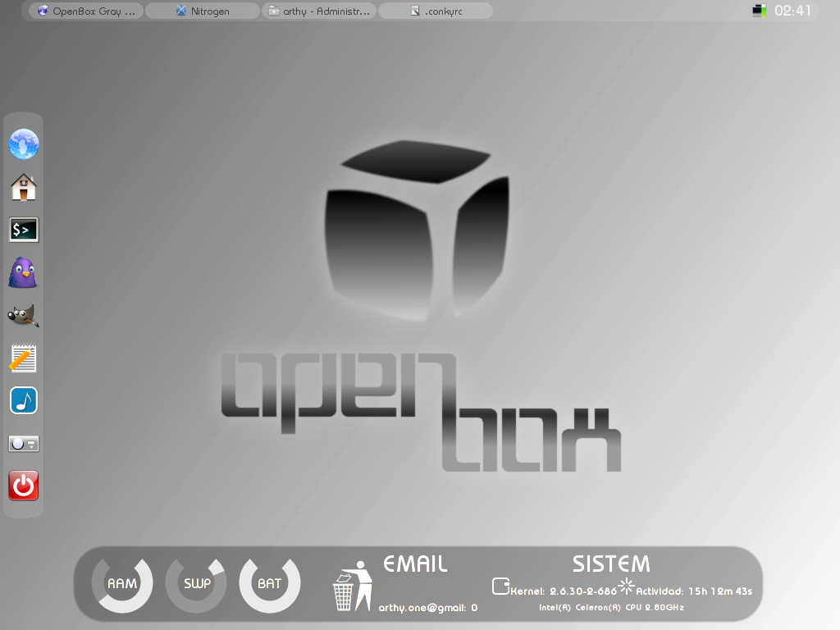The height and width of the screenshot is (630, 840).
Task: Click the kernel drive icon
Action: [x=501, y=587]
